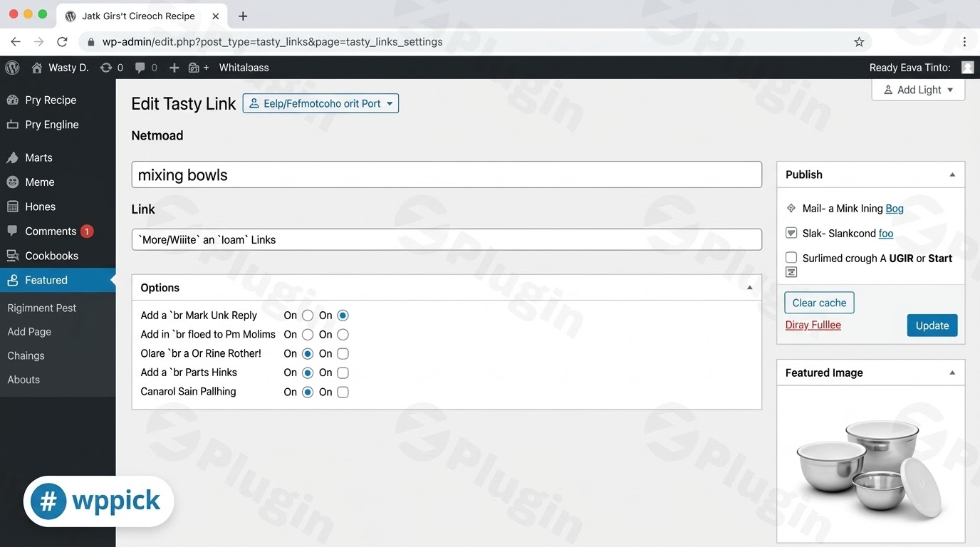Click the Bog link in Publish panel

[895, 209]
